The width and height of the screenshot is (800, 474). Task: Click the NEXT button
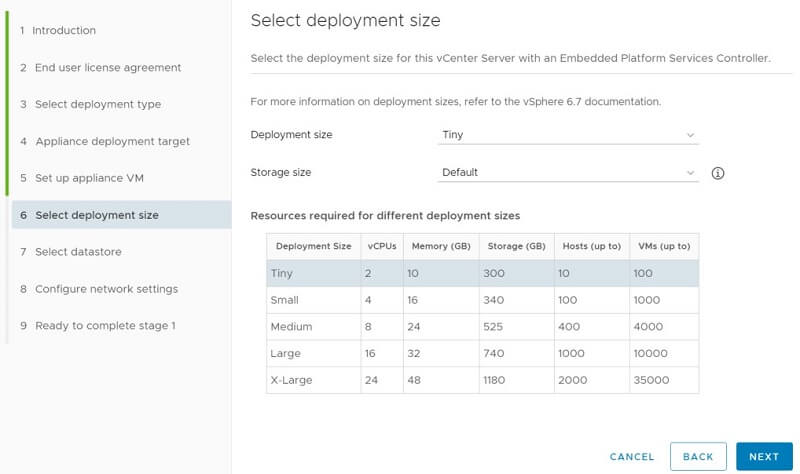763,456
